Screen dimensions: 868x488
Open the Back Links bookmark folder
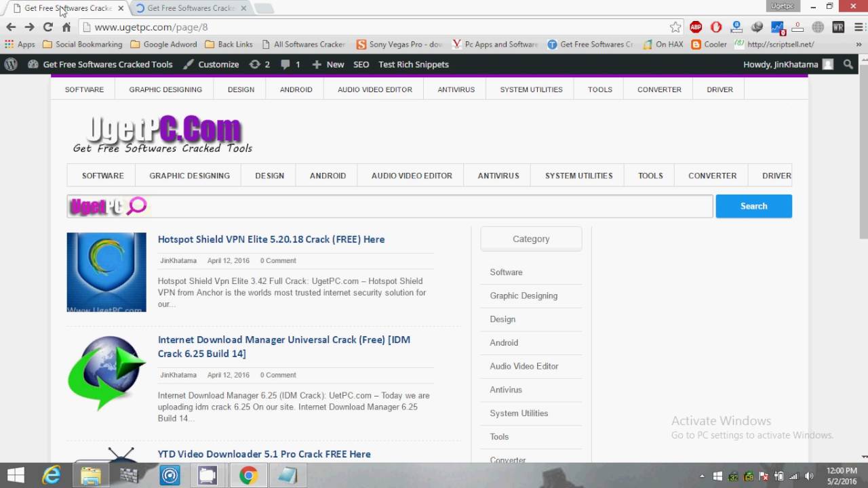(229, 44)
